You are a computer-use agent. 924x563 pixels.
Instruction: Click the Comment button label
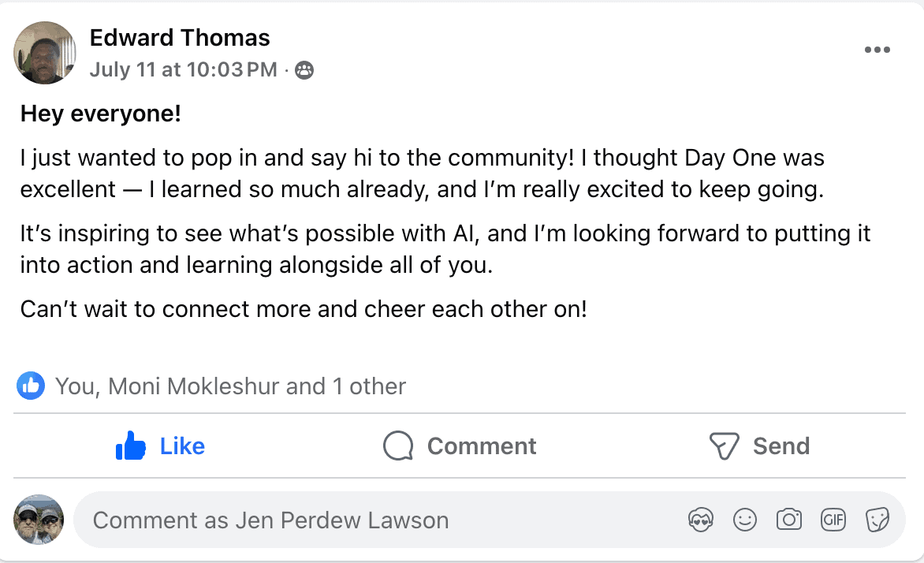pos(481,446)
